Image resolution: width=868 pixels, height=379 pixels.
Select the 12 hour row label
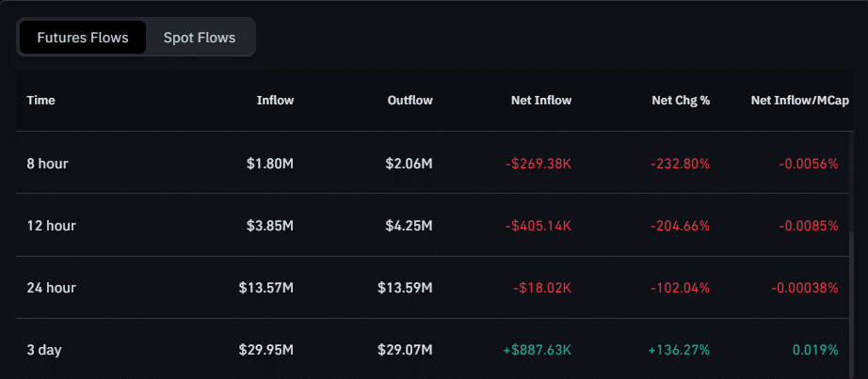[x=51, y=226]
